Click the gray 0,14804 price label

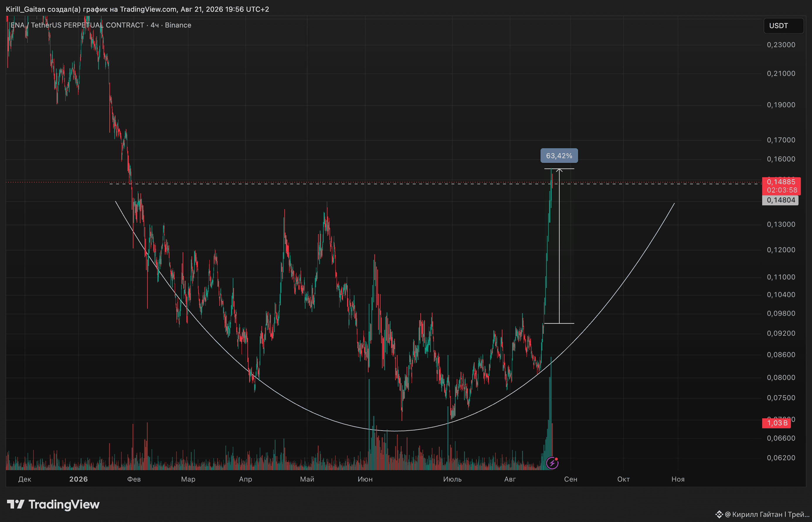[780, 200]
